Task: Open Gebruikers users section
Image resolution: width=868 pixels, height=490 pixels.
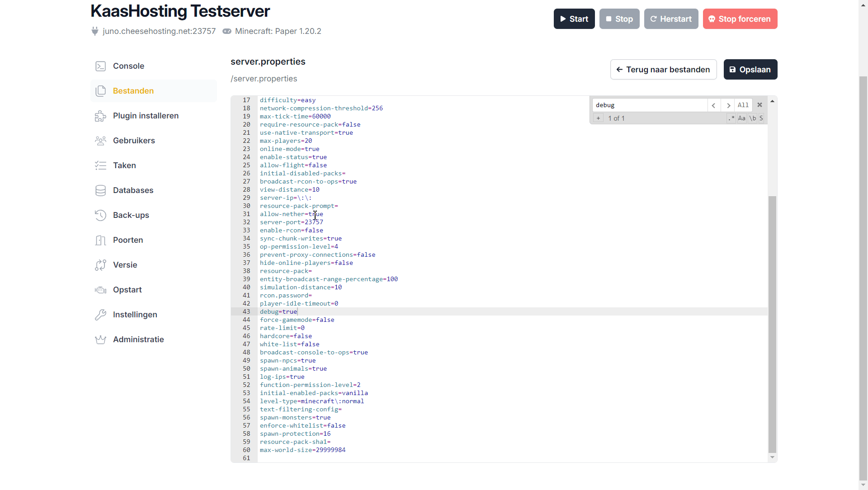Action: pos(134,141)
